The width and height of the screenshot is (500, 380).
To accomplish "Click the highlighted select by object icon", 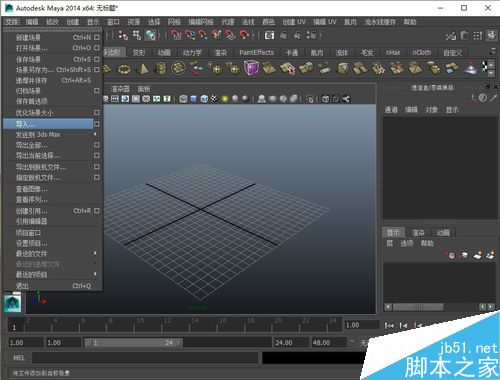I will [150, 35].
